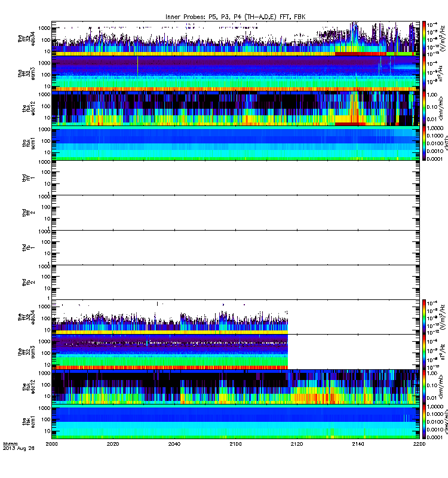The width and height of the screenshot is (448, 478).
Task: Click the 2200 time-axis label
Action: point(419,444)
